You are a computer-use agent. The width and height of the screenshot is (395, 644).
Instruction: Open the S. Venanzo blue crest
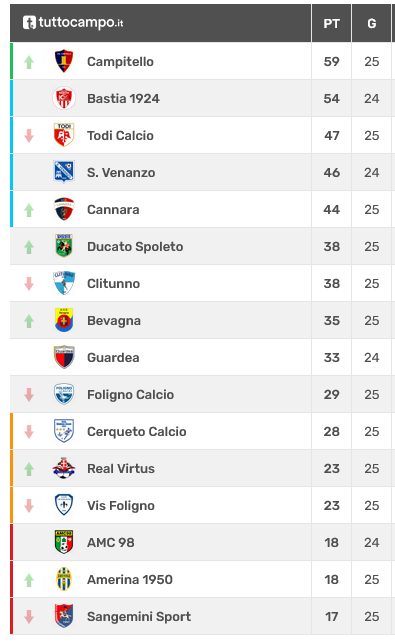point(64,172)
